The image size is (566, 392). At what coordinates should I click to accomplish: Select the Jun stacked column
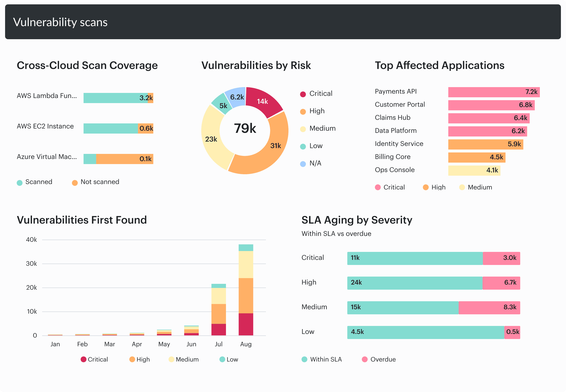(191, 331)
